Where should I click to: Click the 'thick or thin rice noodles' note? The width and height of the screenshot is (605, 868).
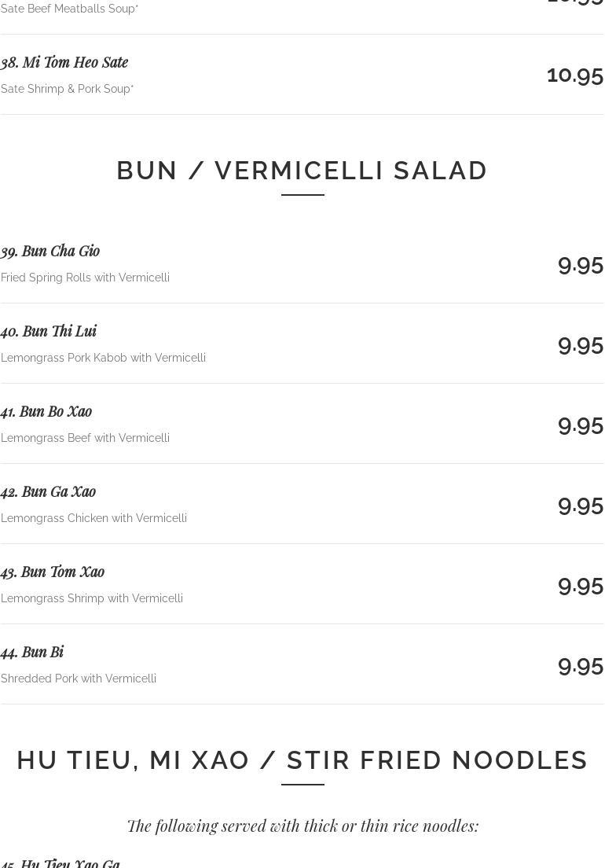coord(302,826)
